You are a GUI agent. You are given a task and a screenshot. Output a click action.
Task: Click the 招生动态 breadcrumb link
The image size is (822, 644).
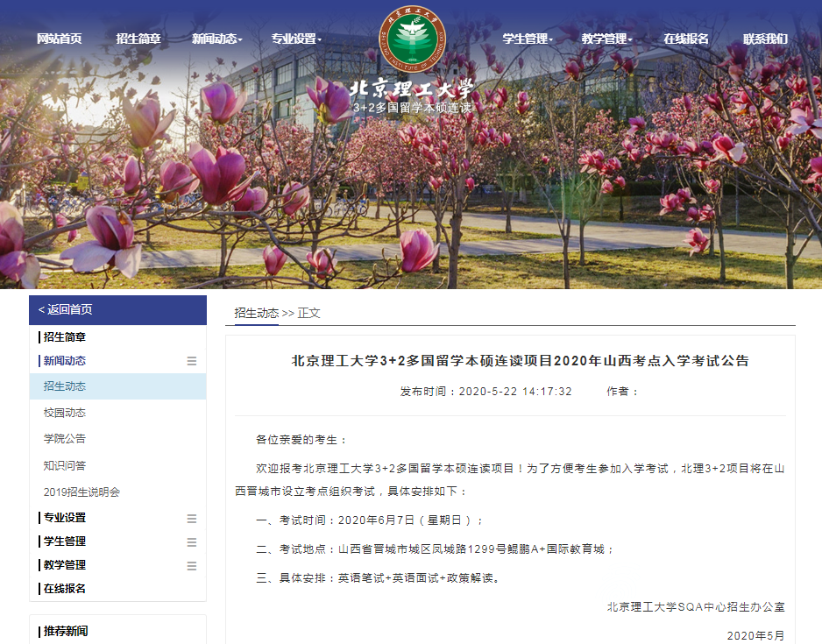point(257,313)
